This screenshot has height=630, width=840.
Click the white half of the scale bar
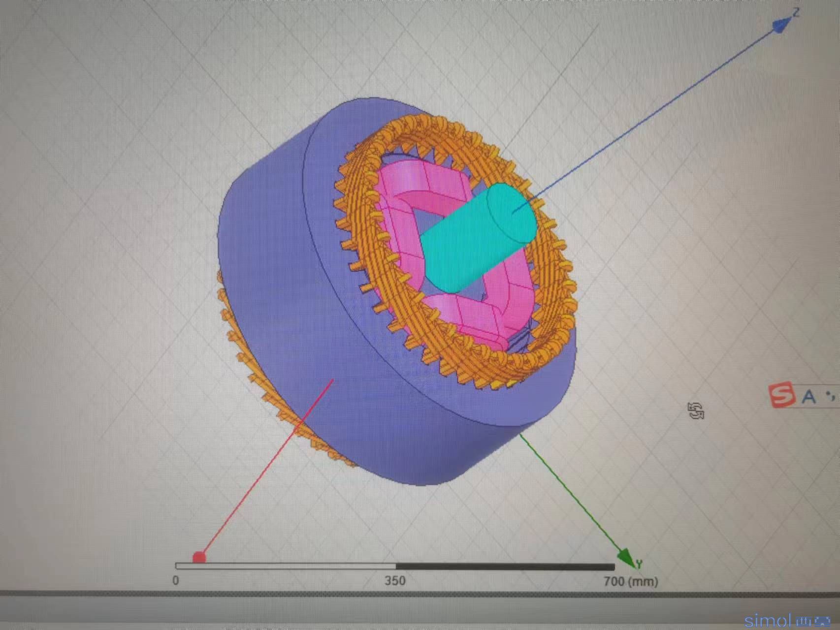286,566
